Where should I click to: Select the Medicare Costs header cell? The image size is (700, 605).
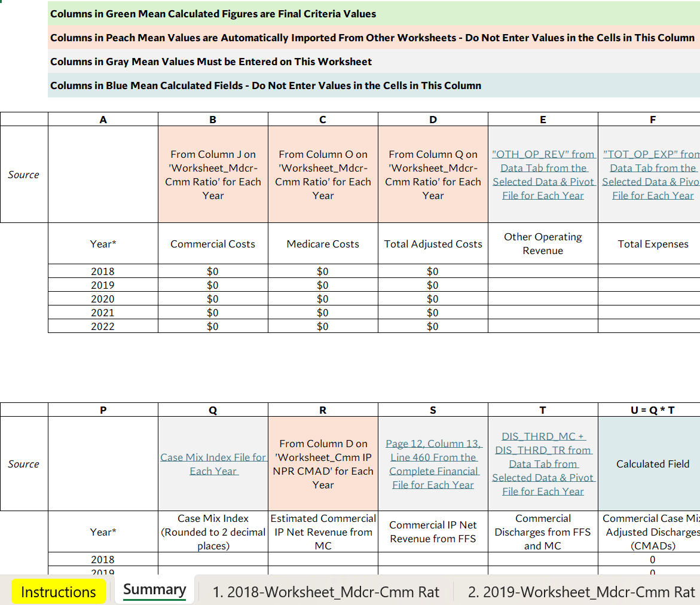323,243
